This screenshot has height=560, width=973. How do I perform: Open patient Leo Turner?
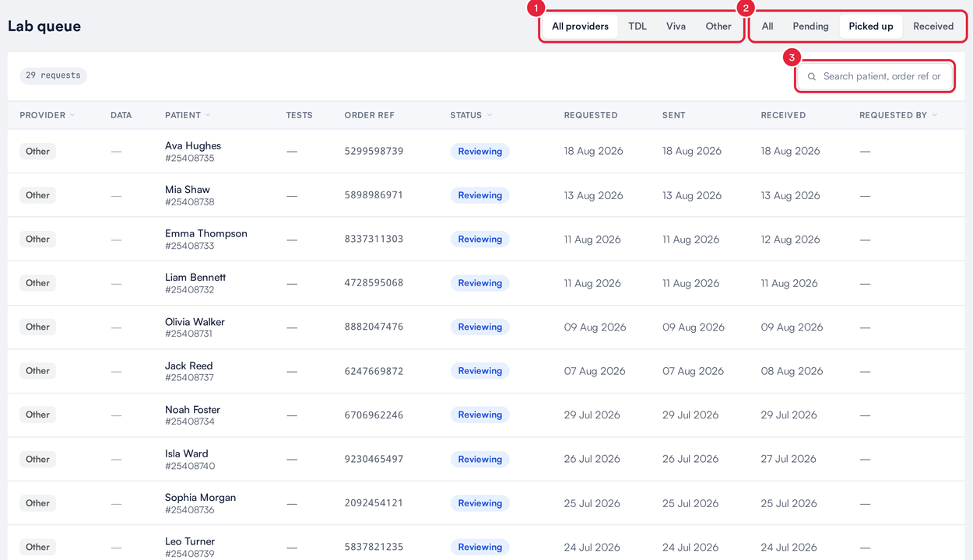click(190, 541)
